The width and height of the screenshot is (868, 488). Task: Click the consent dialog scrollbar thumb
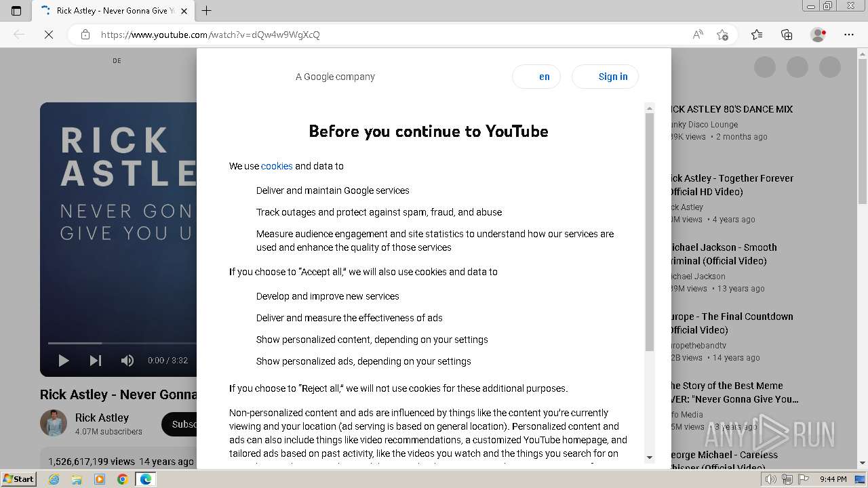pyautogui.click(x=650, y=232)
